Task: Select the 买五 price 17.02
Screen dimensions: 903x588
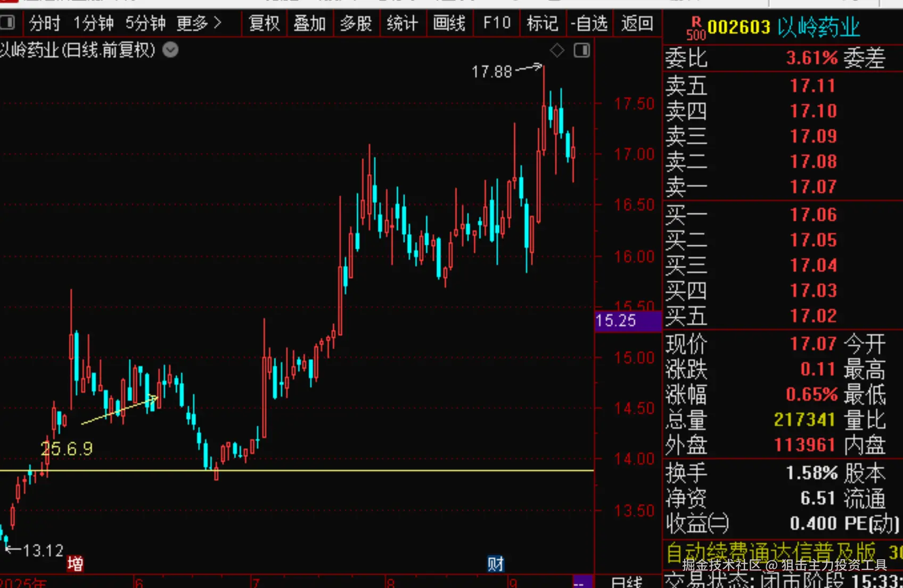Action: pos(813,316)
